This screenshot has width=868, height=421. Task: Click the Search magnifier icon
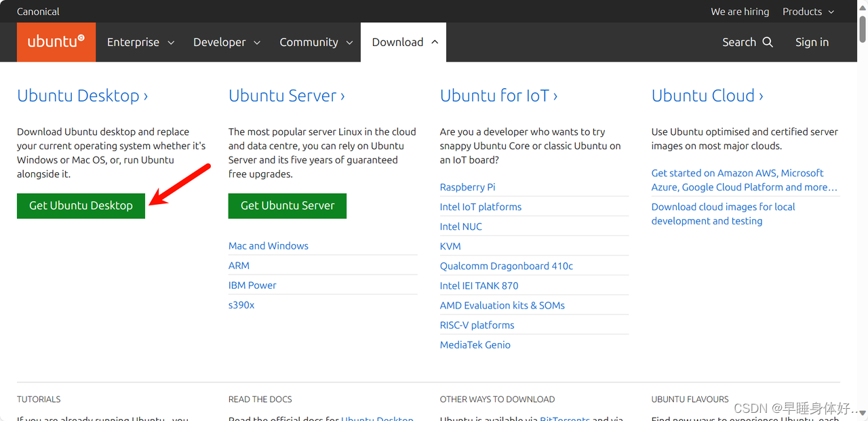pos(768,42)
